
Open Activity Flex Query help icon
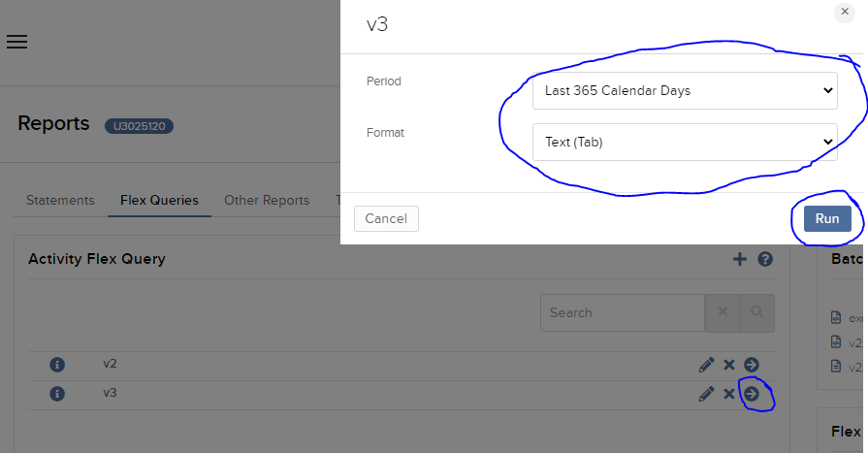click(x=765, y=259)
